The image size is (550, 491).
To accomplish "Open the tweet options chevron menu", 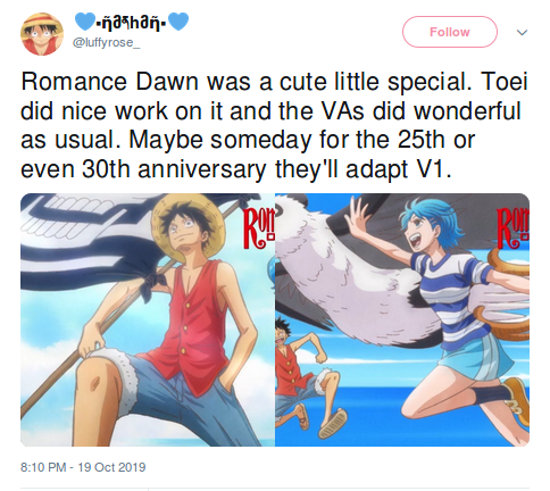I will tap(522, 32).
